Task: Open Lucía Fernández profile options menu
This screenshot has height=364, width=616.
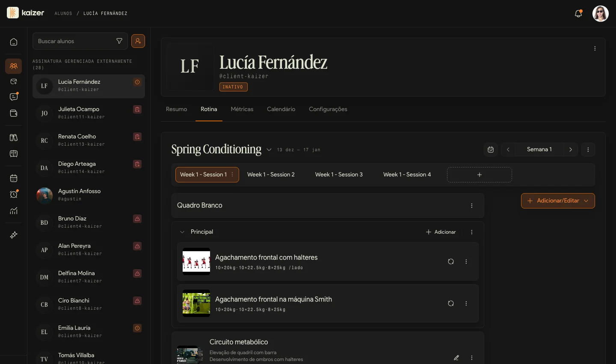Action: click(595, 49)
